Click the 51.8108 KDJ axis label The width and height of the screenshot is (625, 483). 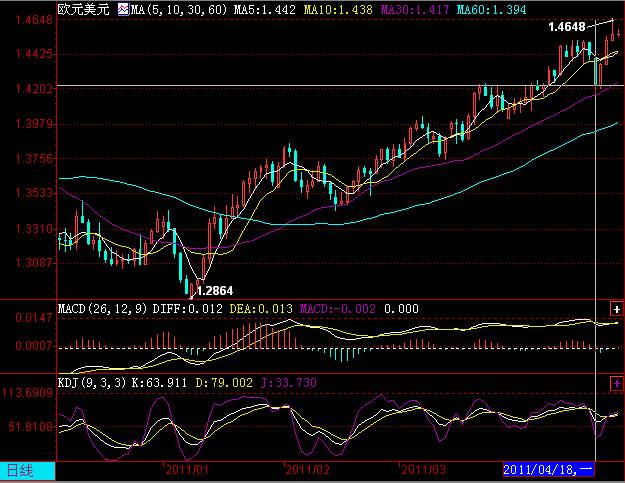tap(31, 427)
